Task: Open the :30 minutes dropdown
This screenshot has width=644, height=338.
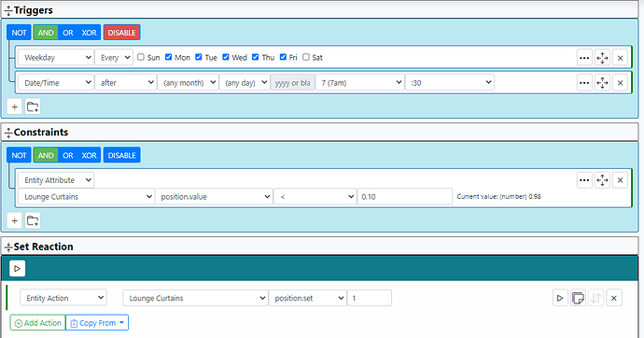Action: pos(450,82)
